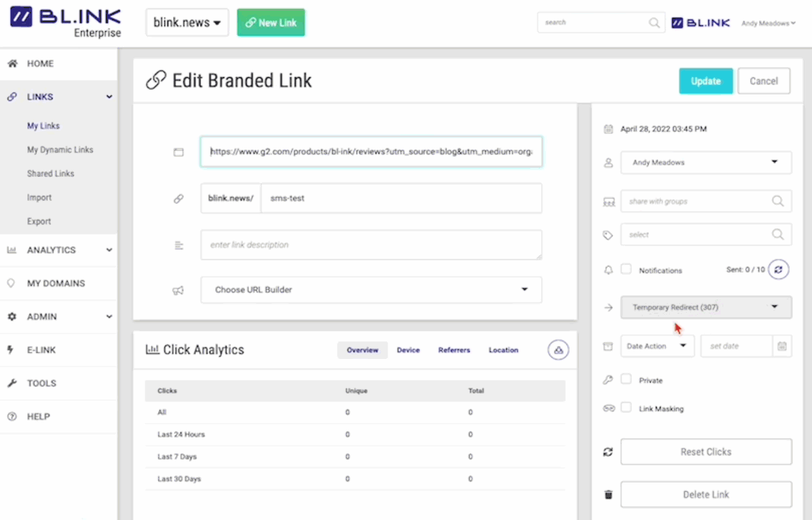
Task: Click the description lines icon
Action: point(178,245)
